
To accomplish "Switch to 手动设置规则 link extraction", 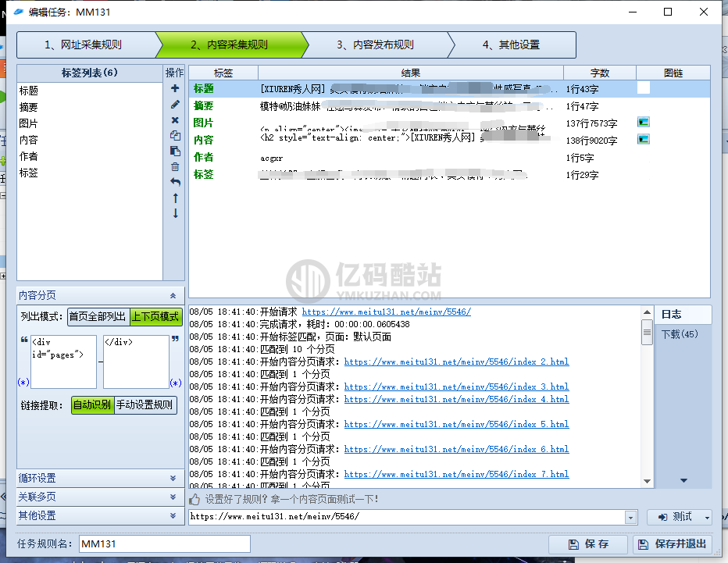I will coord(145,404).
